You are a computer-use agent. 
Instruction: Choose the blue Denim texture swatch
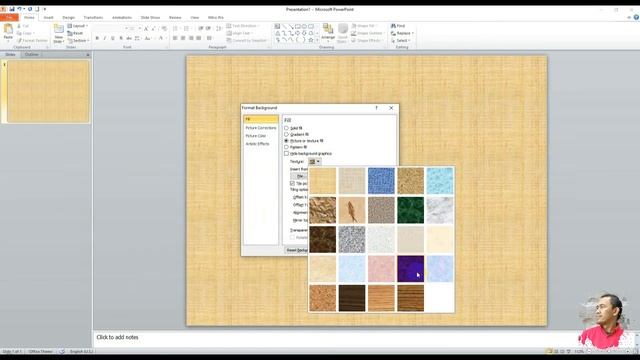pyautogui.click(x=381, y=181)
